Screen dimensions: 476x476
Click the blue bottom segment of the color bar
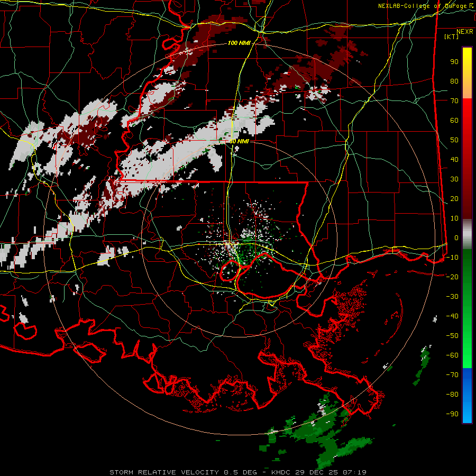pos(467,396)
